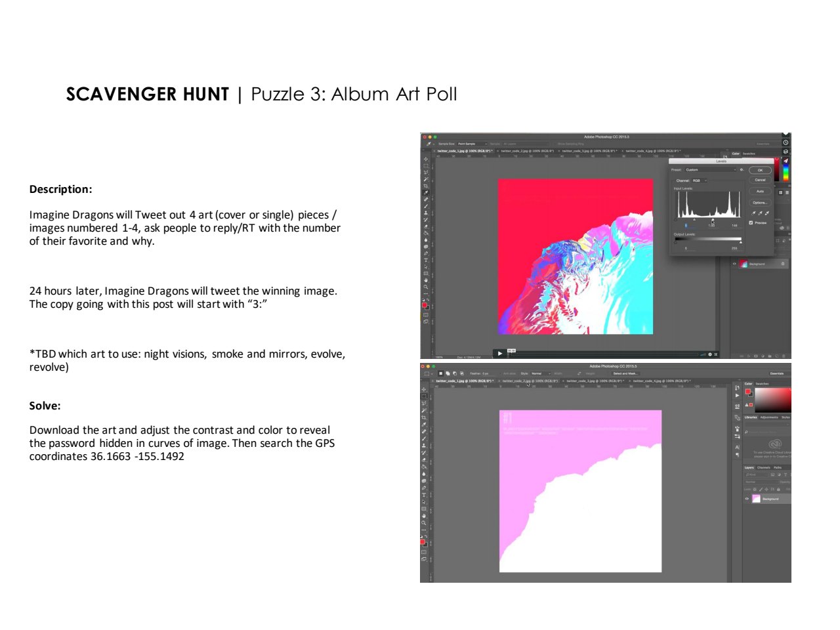Click the play button on upper screenshot video

[500, 354]
